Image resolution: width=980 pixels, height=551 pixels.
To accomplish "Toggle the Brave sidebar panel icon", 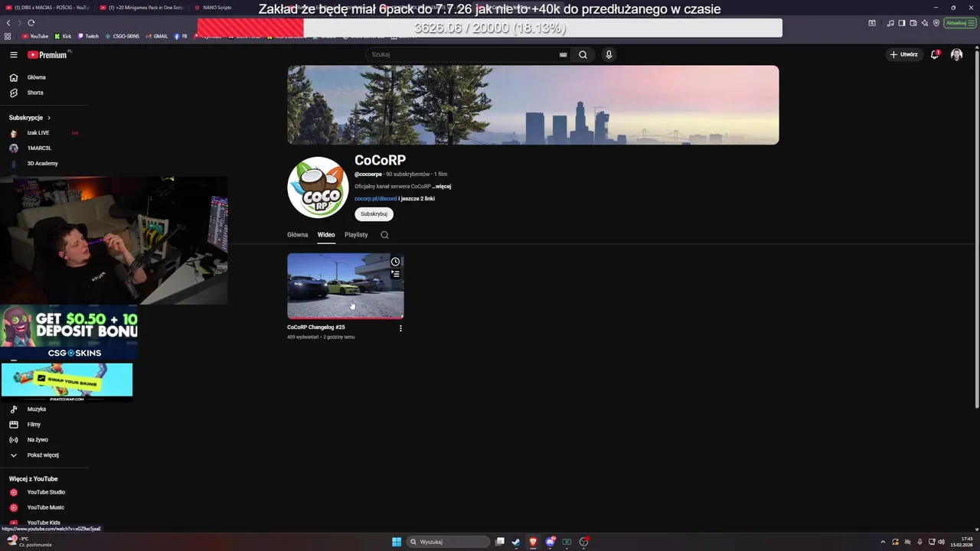I will pyautogui.click(x=902, y=23).
